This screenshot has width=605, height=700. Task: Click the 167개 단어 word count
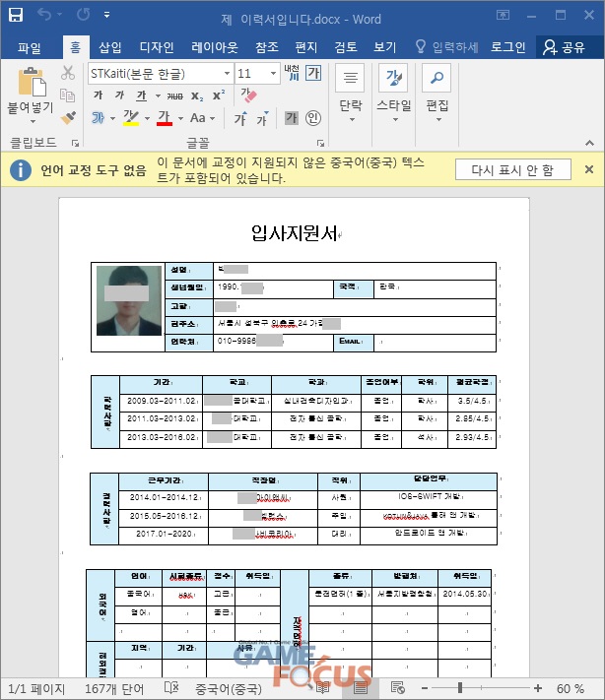pyautogui.click(x=114, y=689)
